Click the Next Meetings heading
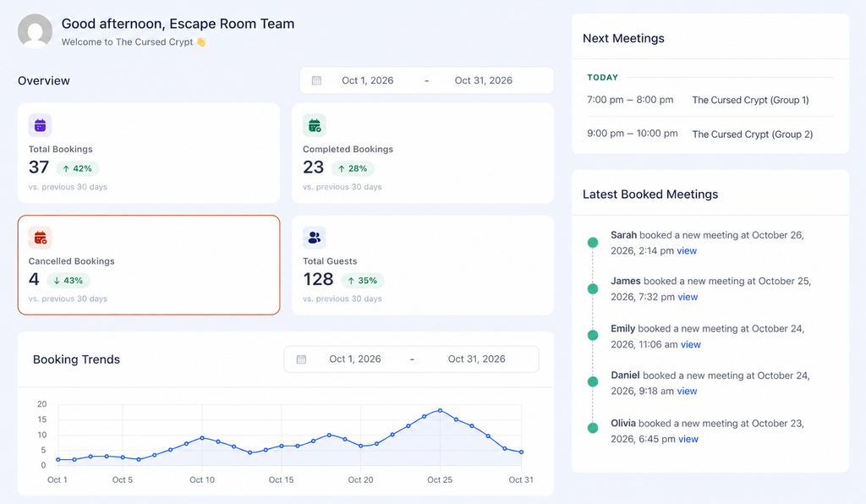The width and height of the screenshot is (866, 504). [x=623, y=38]
